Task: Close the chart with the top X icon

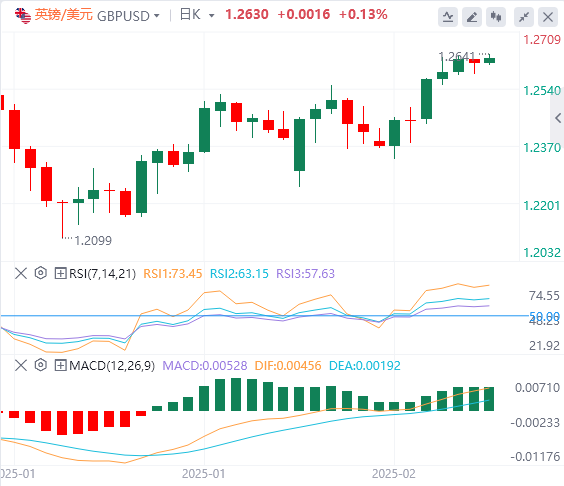Action: click(548, 17)
